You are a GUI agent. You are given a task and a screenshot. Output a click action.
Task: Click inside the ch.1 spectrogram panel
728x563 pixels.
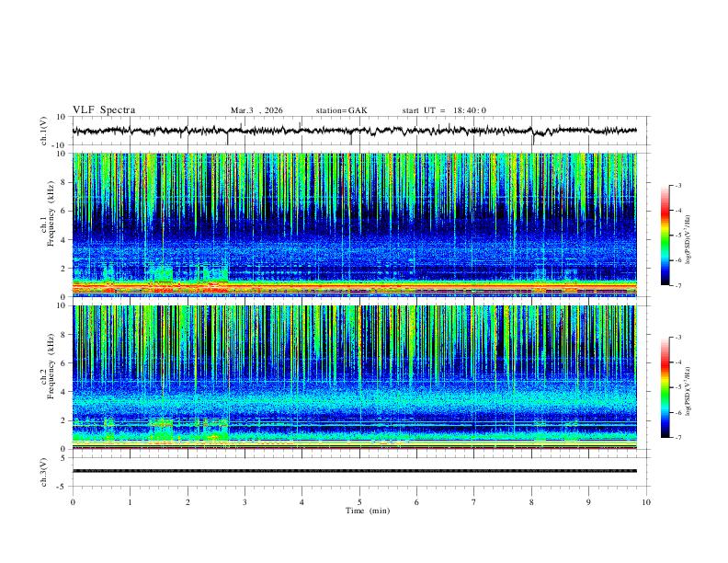point(354,224)
